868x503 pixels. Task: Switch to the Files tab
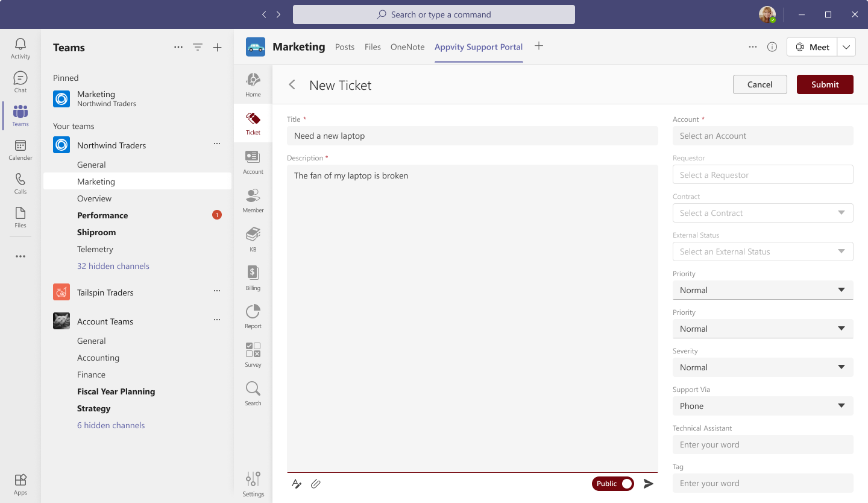click(373, 47)
